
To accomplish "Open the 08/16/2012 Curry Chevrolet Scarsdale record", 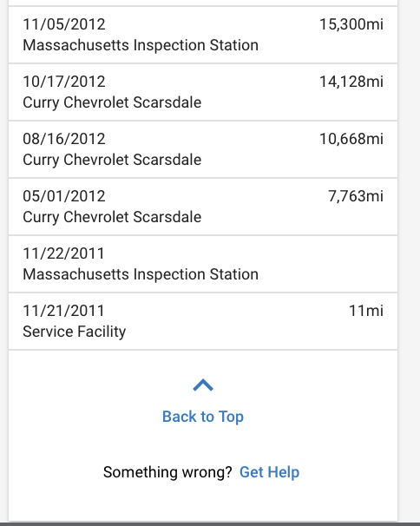I will [203, 149].
